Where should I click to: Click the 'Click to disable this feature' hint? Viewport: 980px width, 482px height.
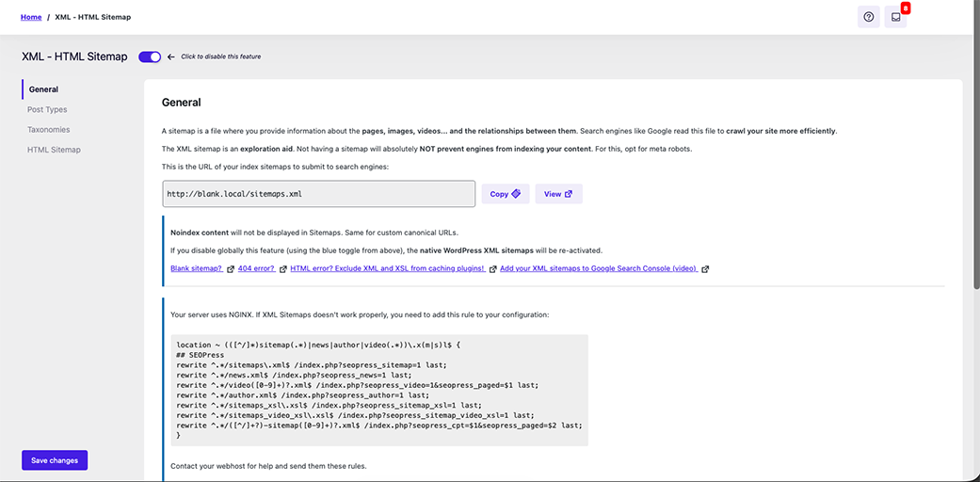point(220,56)
